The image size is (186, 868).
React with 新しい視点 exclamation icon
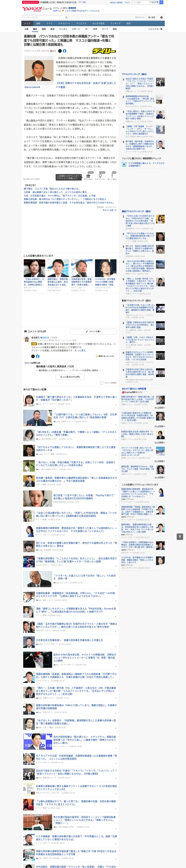112,176
